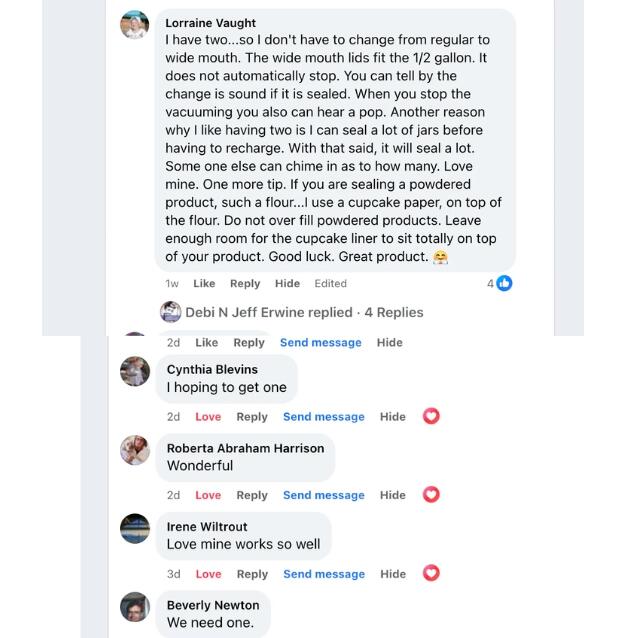This screenshot has height=638, width=638.
Task: Open Lorraine Vaught's profile picture
Action: click(x=135, y=25)
